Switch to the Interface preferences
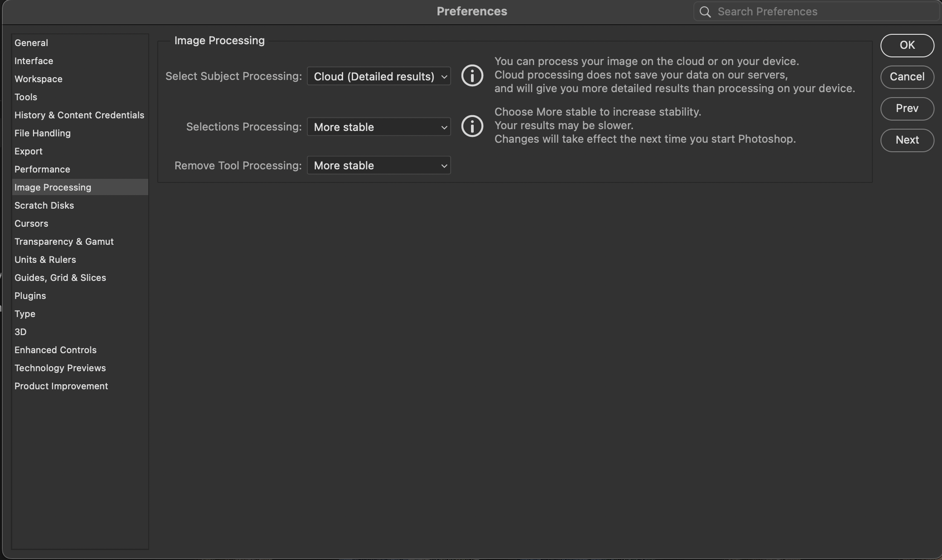This screenshot has height=560, width=942. (33, 61)
